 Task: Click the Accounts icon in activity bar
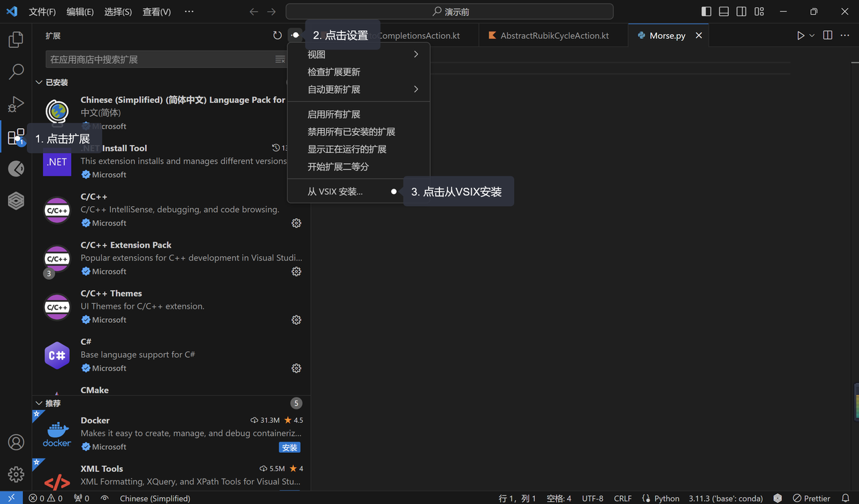coord(16,442)
